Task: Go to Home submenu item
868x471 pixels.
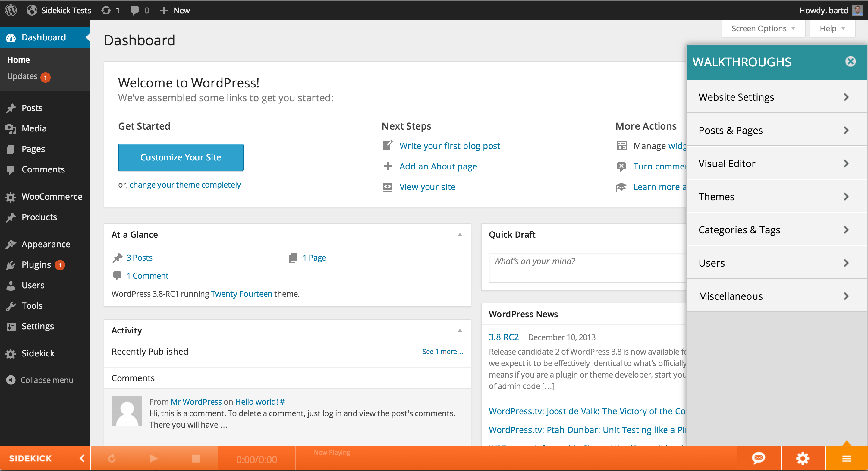Action: point(18,60)
